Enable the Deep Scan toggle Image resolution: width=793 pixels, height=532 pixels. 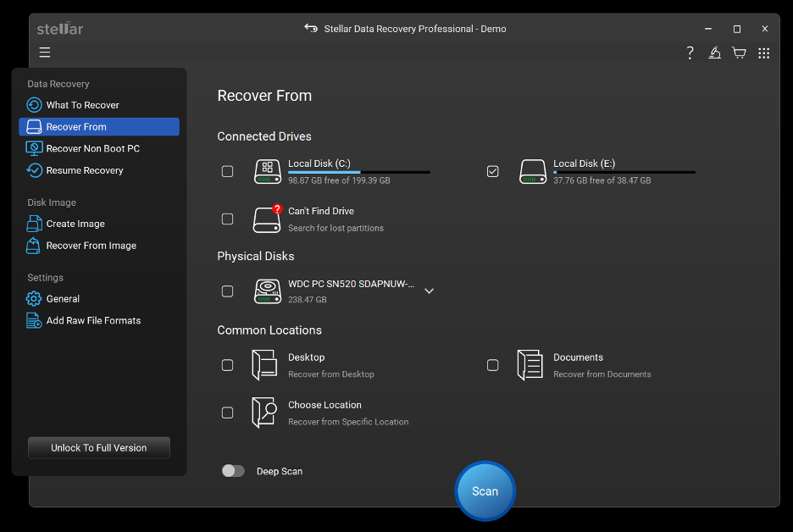point(233,471)
